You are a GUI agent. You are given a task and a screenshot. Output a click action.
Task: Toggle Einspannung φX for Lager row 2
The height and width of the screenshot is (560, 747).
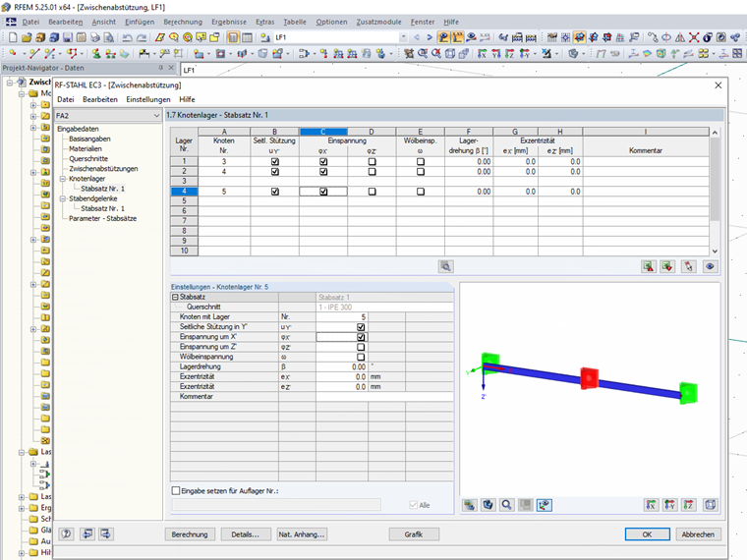tap(323, 171)
